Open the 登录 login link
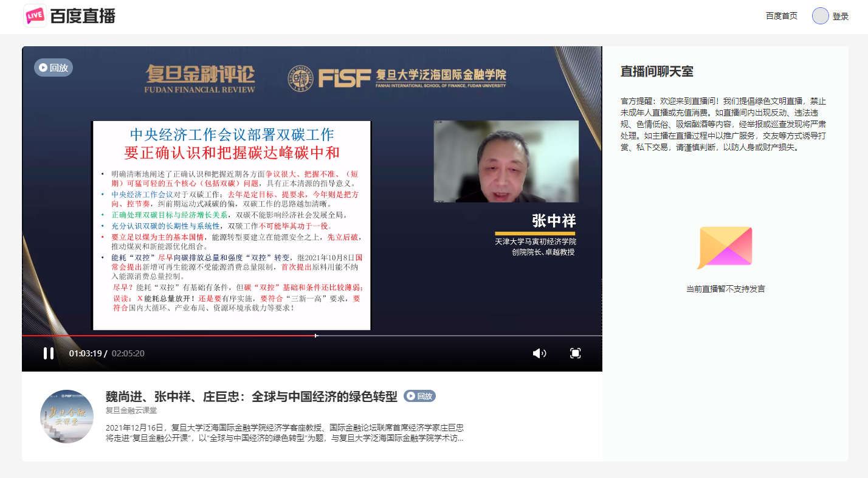Image resolution: width=868 pixels, height=478 pixels. click(841, 16)
